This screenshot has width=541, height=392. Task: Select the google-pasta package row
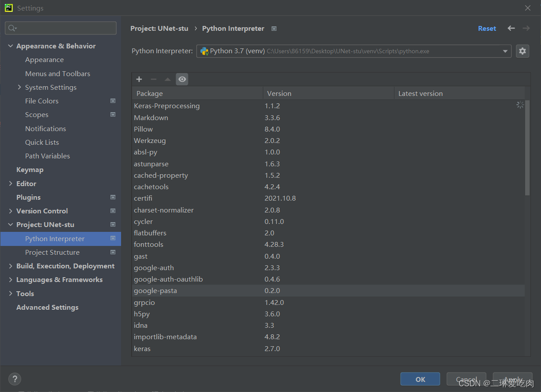pyautogui.click(x=328, y=290)
